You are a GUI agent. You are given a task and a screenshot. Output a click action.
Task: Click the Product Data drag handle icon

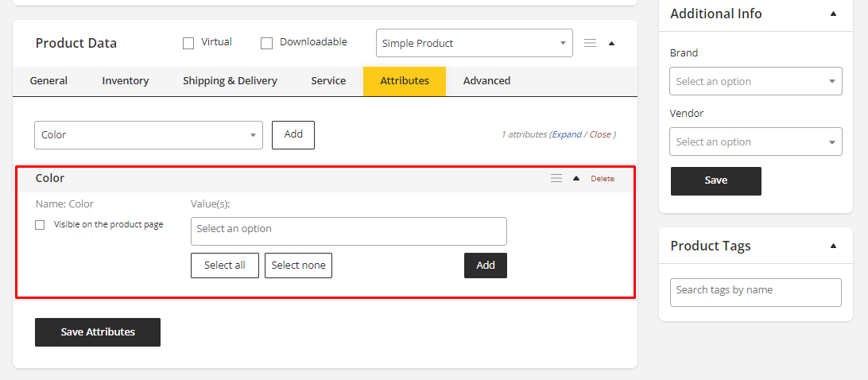tap(590, 43)
